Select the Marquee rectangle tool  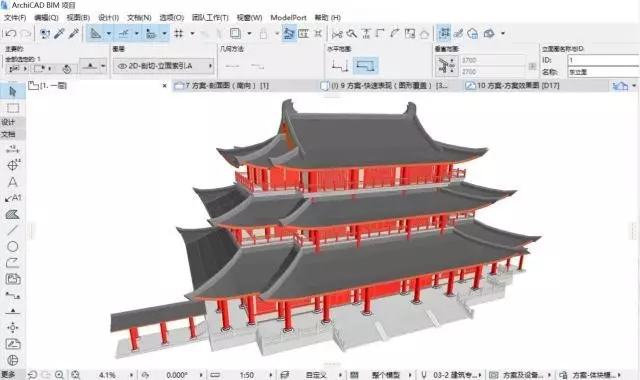13,108
